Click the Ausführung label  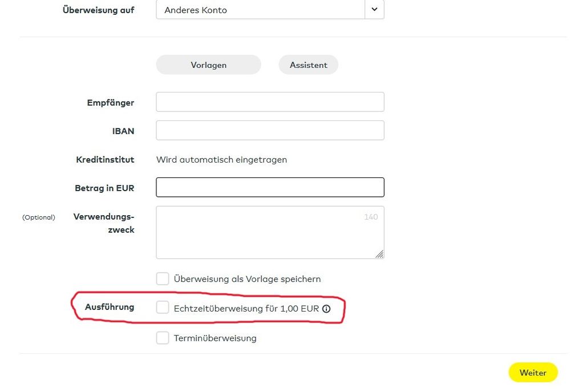click(x=110, y=307)
